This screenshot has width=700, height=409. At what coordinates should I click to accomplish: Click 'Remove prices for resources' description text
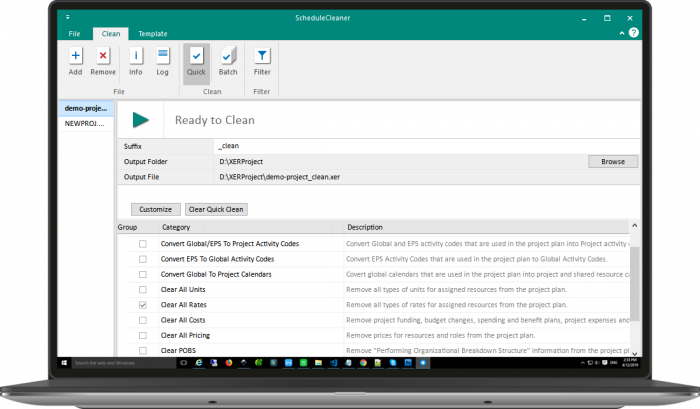[x=440, y=335]
